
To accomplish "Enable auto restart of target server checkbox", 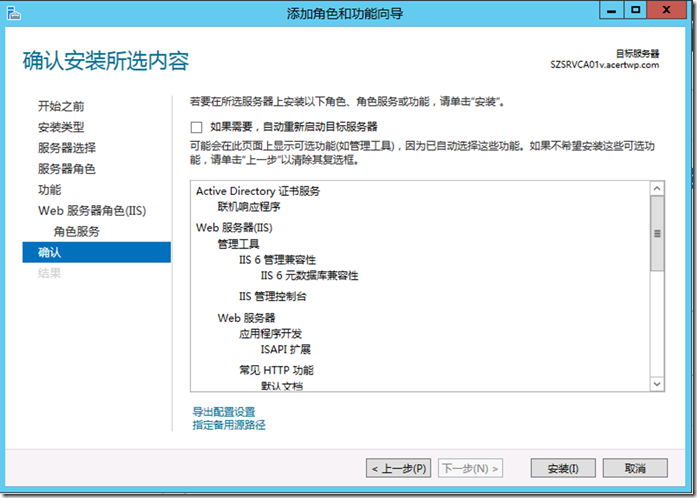I will [x=196, y=127].
